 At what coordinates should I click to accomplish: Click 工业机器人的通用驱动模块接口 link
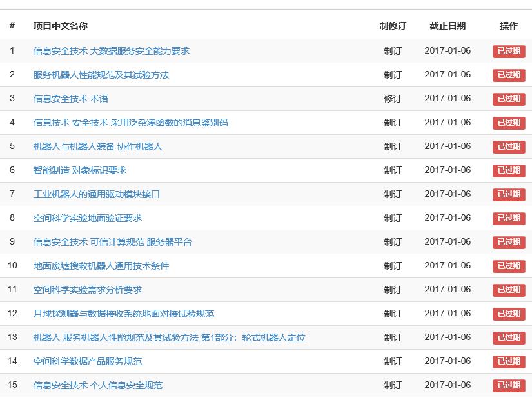tap(97, 194)
